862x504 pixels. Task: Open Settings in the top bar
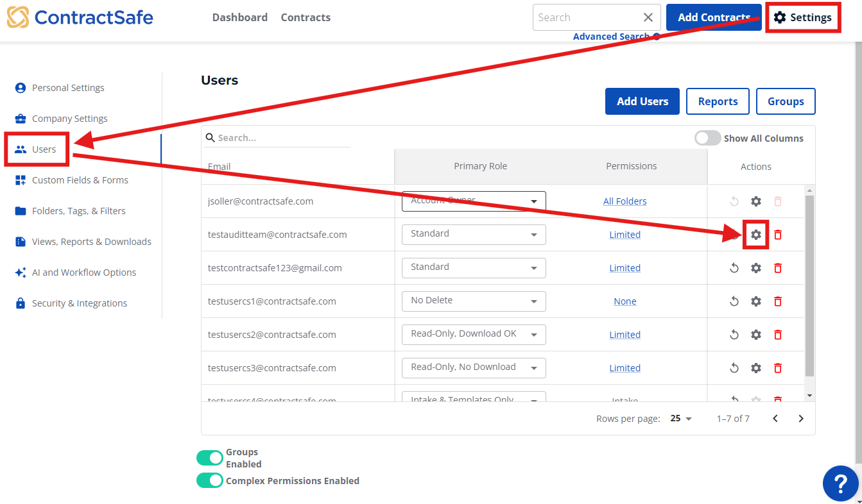click(x=802, y=17)
